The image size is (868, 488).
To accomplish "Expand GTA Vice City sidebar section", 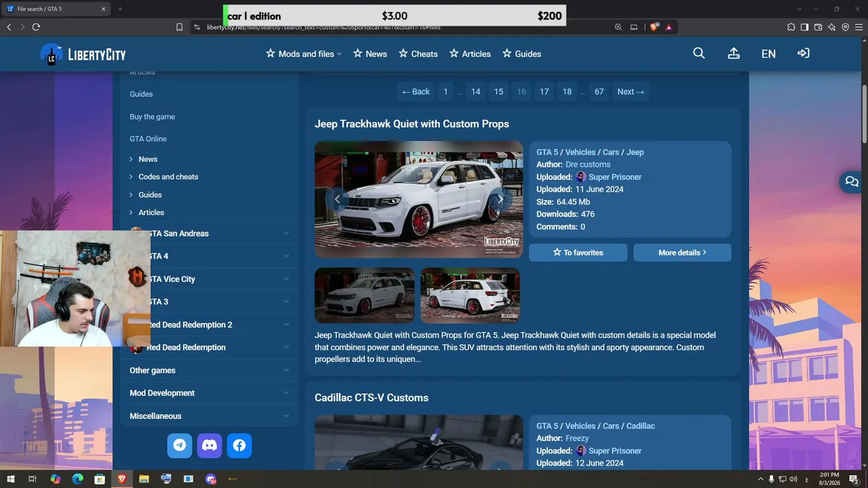I will tap(210, 279).
